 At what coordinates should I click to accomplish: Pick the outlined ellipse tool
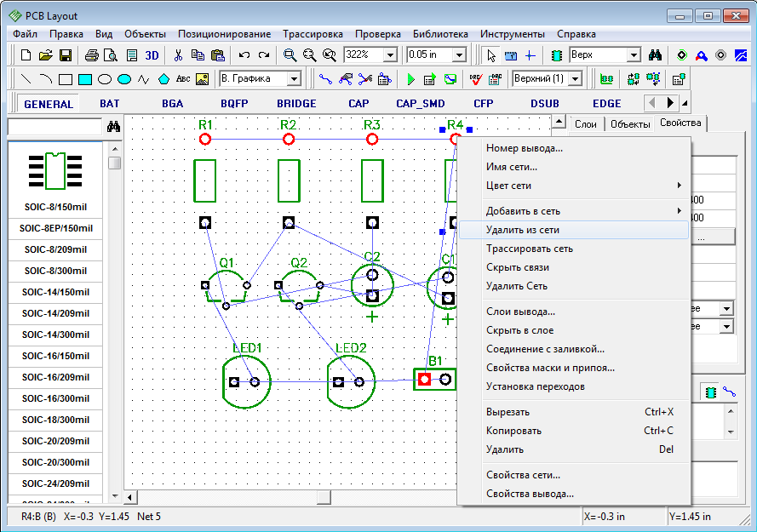pos(105,79)
